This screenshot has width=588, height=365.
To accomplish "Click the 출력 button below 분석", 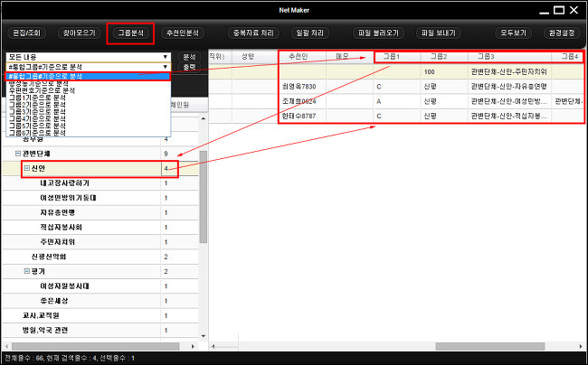I will point(189,67).
